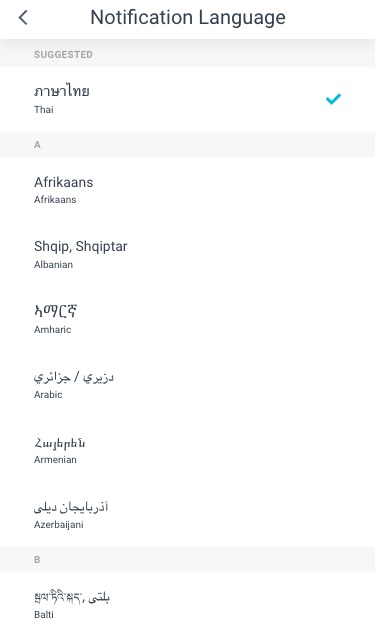Screen dimensions: 375x638
Task: Tap the Amharic native script text
Action: (x=56, y=311)
